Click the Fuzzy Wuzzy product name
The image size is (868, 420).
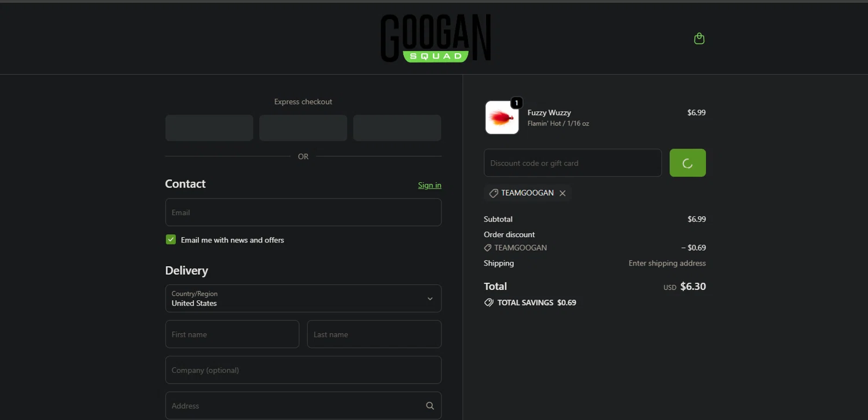tap(549, 113)
